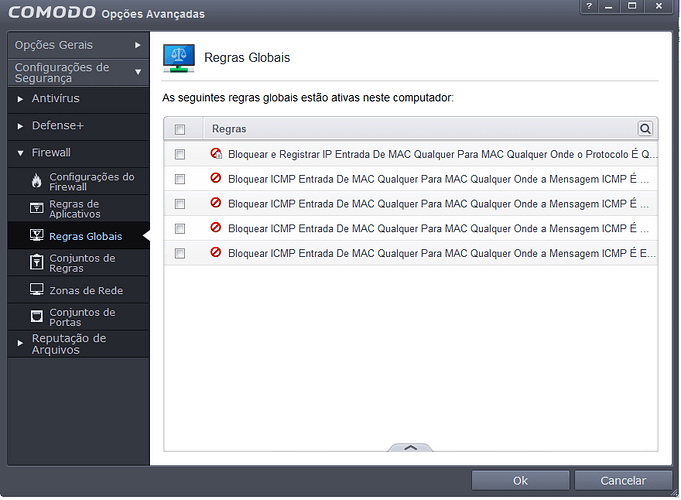Click the search magnifier icon in rules header
Screen dimensions: 681x500
tap(645, 129)
